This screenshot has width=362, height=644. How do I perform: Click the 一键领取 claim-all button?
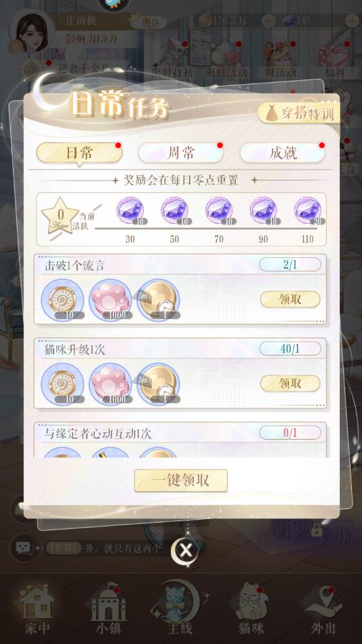(x=181, y=480)
